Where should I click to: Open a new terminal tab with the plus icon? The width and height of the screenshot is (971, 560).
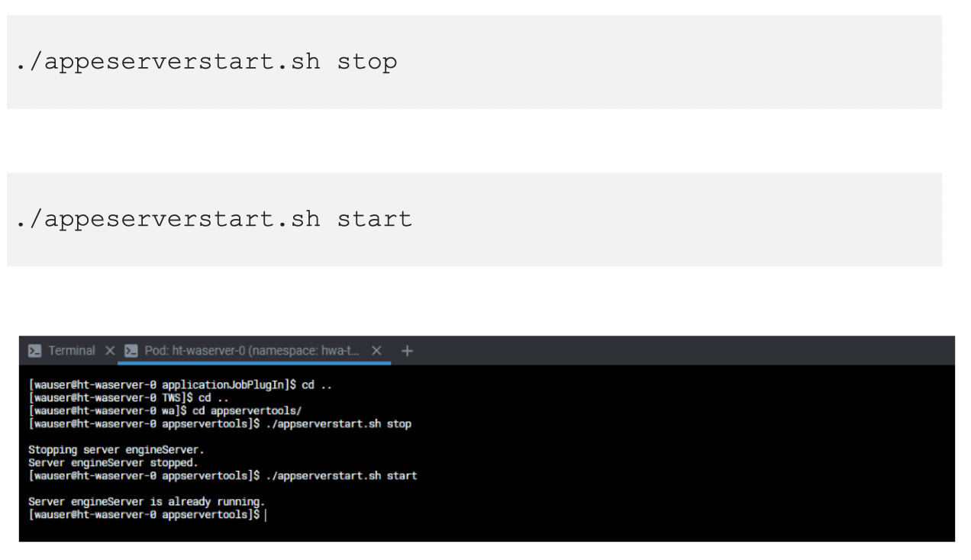pos(407,350)
